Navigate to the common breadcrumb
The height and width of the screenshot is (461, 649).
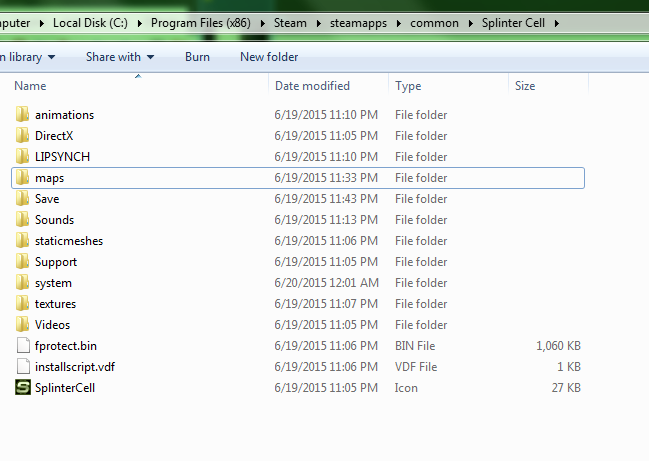coord(434,23)
